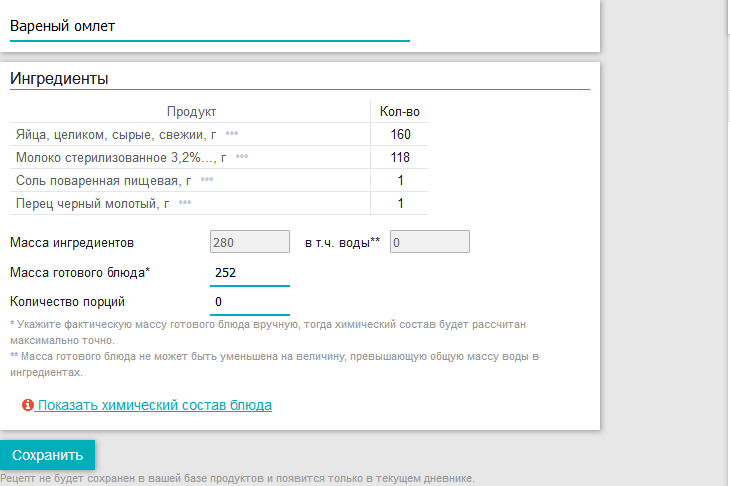Select the milk quantity value 118

(x=400, y=157)
